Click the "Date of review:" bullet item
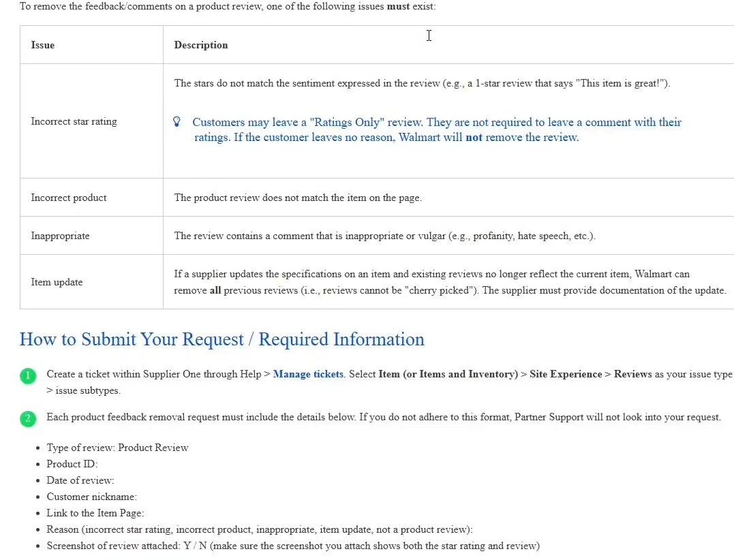The image size is (734, 560). 80,480
